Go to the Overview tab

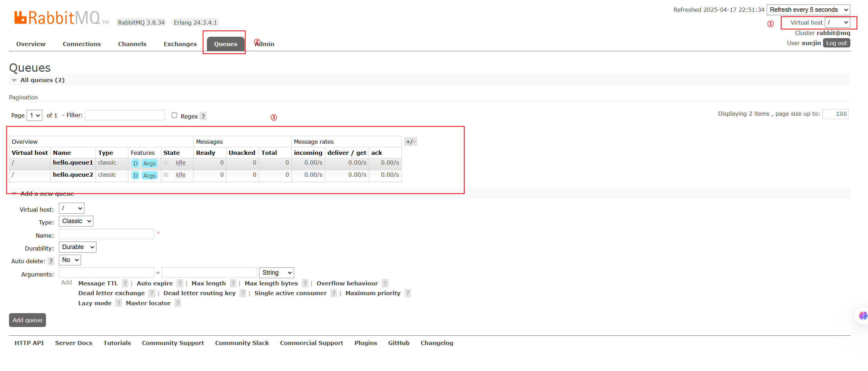coord(31,44)
